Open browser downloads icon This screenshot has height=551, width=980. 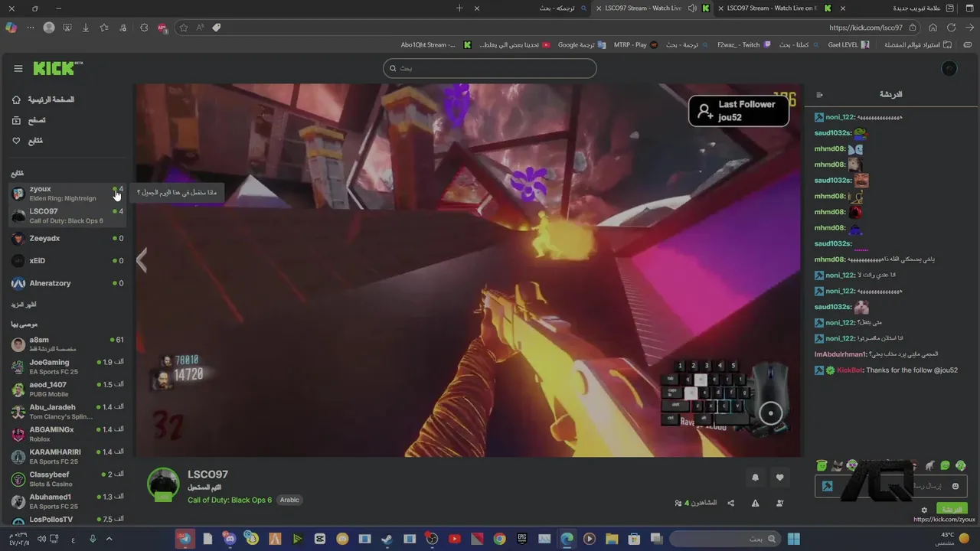coord(86,28)
